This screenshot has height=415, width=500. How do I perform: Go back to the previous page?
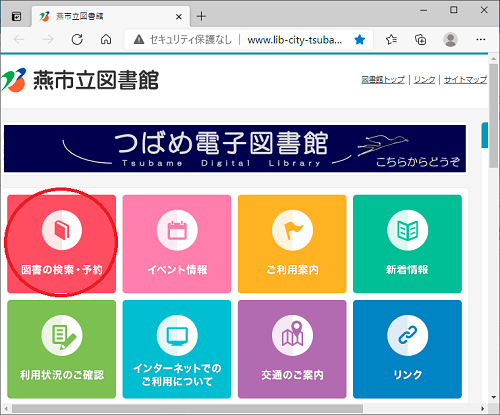tap(19, 40)
